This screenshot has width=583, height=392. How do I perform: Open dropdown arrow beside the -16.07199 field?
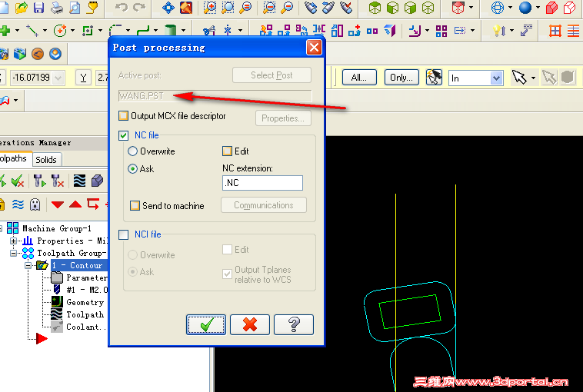(x=58, y=78)
